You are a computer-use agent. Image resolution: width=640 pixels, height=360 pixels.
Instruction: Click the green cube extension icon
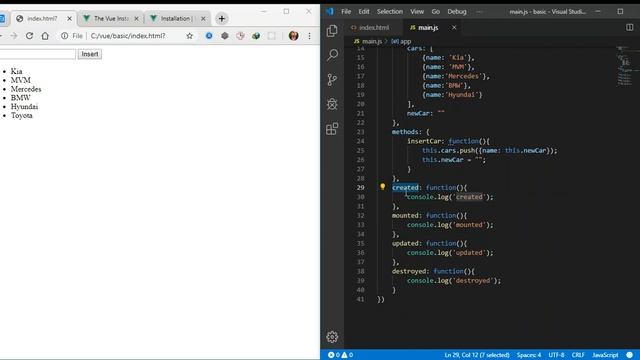click(256, 36)
